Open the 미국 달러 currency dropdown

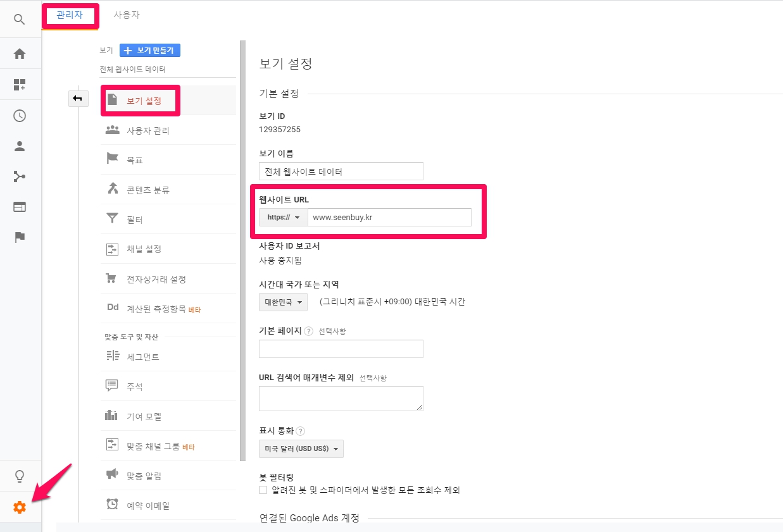point(301,449)
